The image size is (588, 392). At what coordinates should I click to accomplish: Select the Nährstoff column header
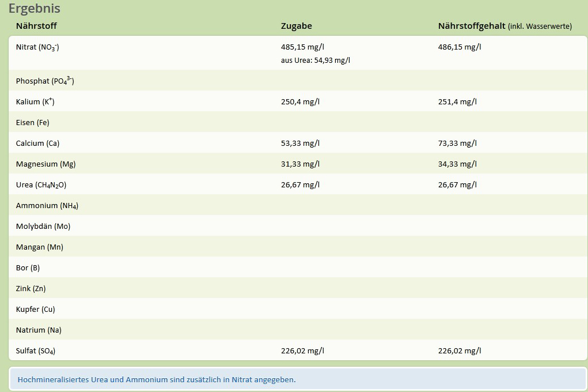(x=36, y=26)
